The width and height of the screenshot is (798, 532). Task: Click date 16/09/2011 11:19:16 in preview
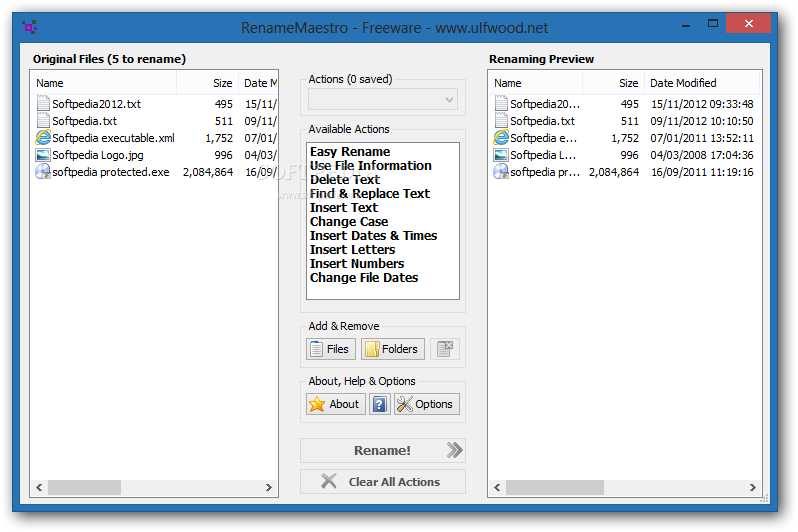[702, 172]
